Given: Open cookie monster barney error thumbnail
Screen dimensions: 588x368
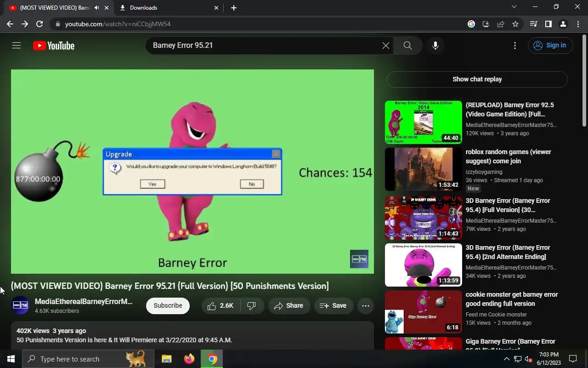Looking at the screenshot, I should point(423,312).
